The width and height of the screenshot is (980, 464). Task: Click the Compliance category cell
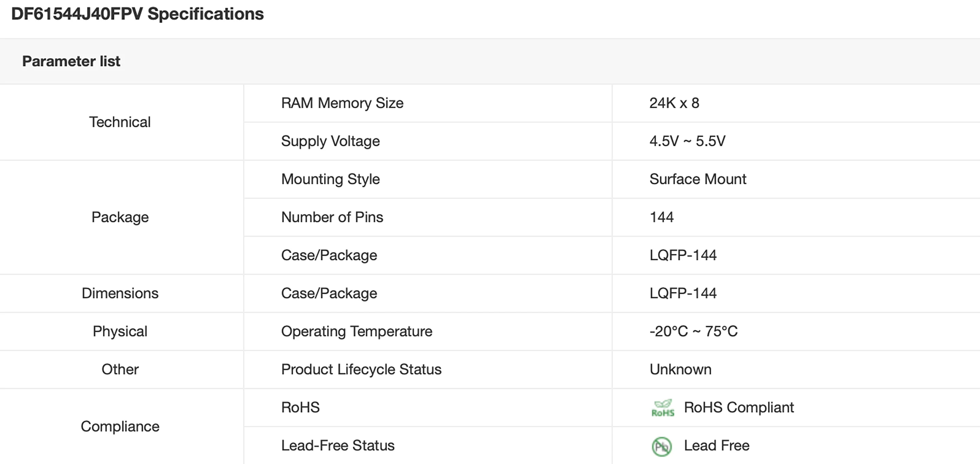click(120, 426)
